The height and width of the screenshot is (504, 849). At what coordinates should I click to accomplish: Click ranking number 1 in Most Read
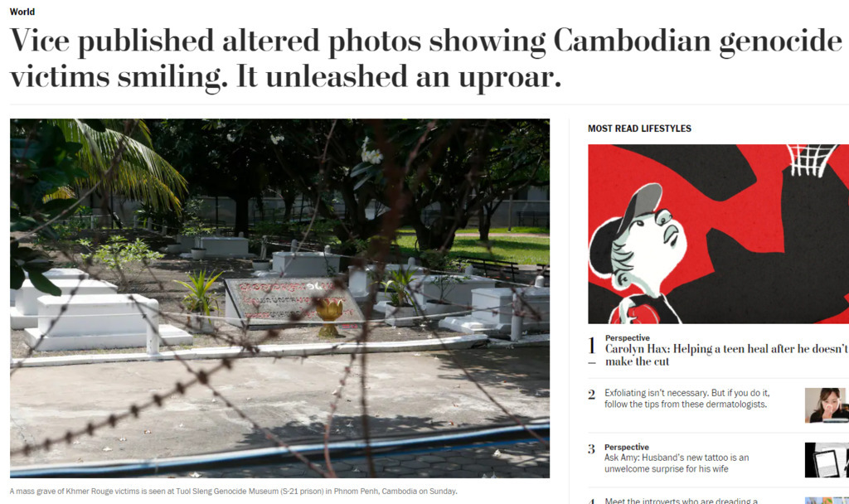(x=592, y=346)
